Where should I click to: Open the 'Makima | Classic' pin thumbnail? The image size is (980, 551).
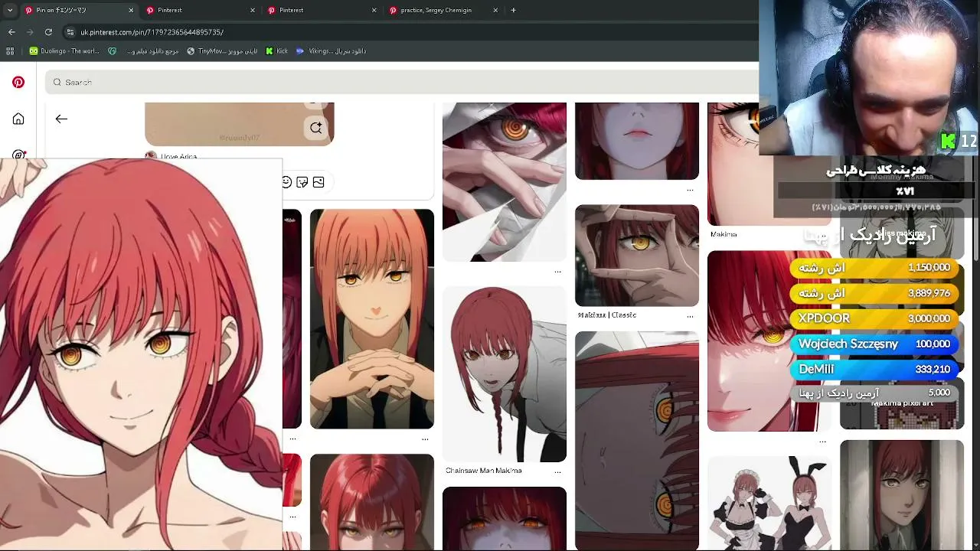pos(637,256)
